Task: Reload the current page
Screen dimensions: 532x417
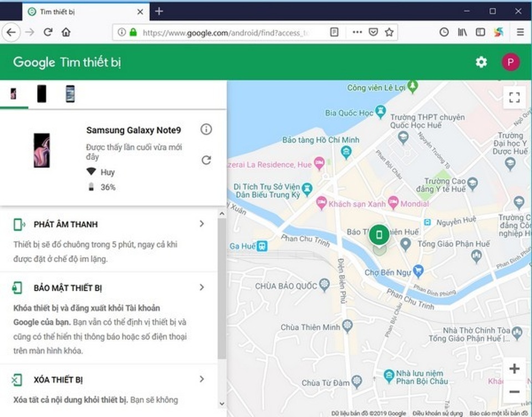Action: [x=48, y=32]
